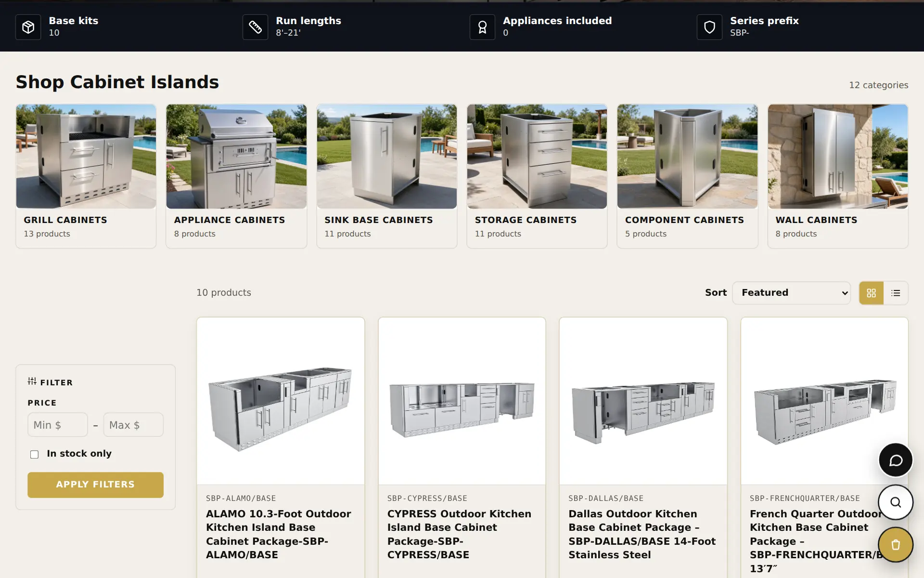Click APPLIANCE CABINETS category title

(x=230, y=220)
